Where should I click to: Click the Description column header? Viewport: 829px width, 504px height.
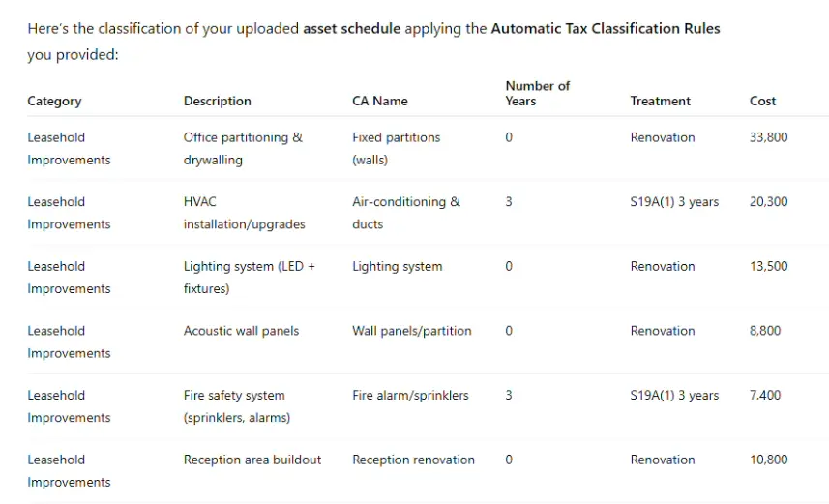[218, 101]
